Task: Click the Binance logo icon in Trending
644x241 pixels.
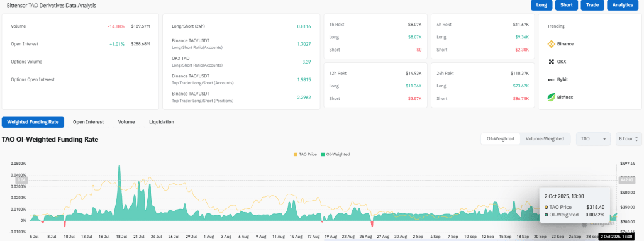Action: pyautogui.click(x=551, y=43)
